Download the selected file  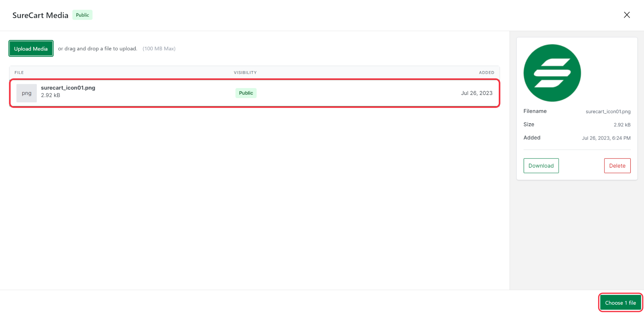(x=541, y=166)
